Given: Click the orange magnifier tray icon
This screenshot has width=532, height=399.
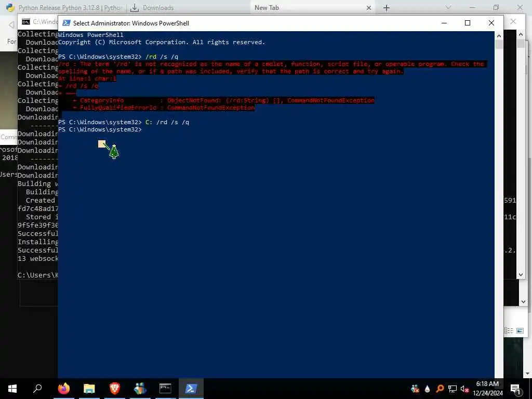Looking at the screenshot, I should (440, 389).
